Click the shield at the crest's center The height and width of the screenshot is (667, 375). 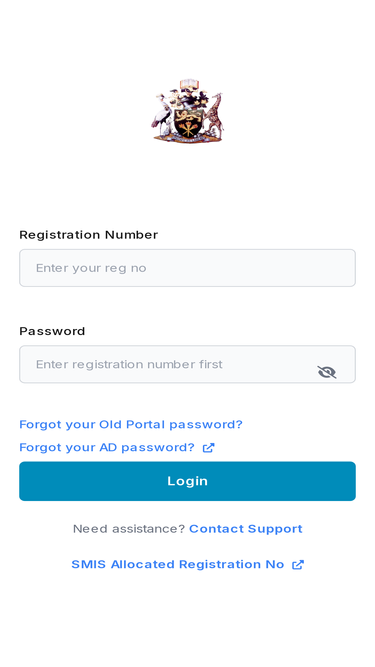coord(187,123)
